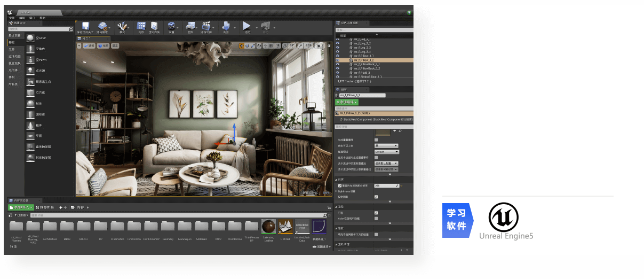Open the Source Control toolbar icon
The image size is (644, 279).
tap(103, 26)
